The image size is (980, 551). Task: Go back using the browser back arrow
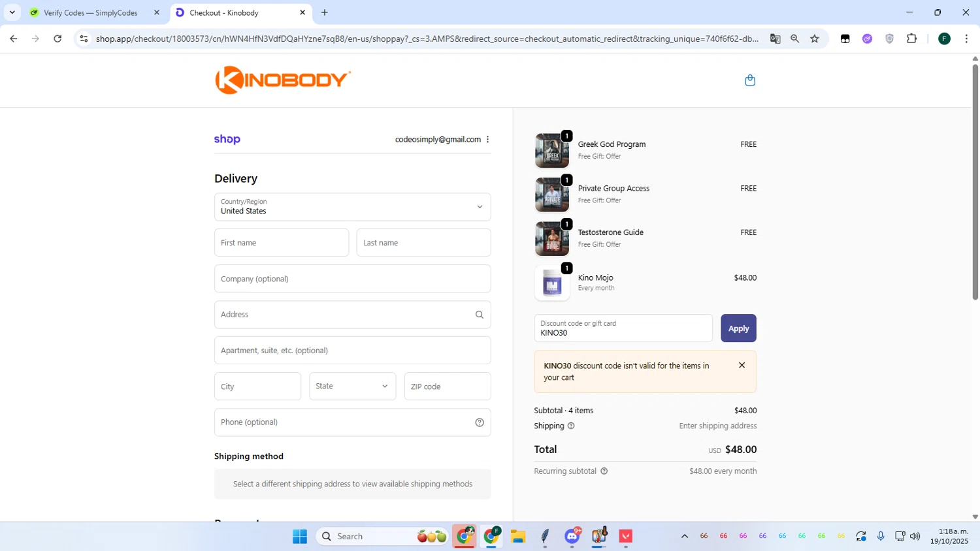[x=14, y=39]
